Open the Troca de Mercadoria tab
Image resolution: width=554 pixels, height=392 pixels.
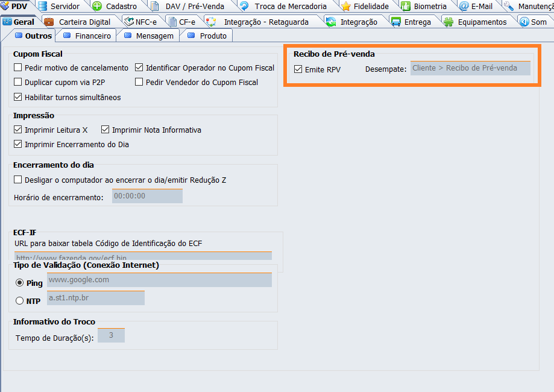coord(290,7)
